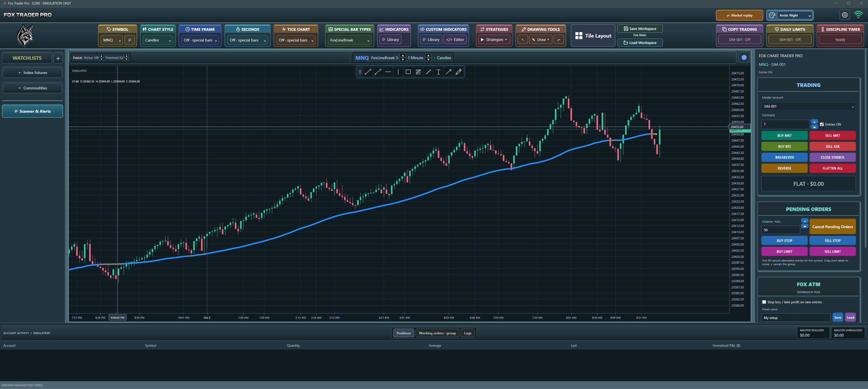Screen dimensions: 868x389
Task: Click the Distance ticks input field
Action: 780,230
